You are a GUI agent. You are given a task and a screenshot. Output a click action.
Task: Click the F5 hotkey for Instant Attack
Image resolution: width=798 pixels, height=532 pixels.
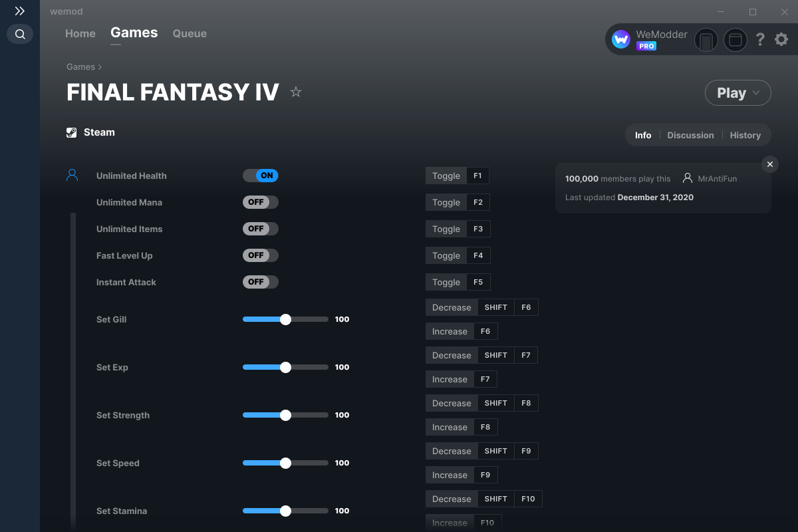pyautogui.click(x=458, y=282)
